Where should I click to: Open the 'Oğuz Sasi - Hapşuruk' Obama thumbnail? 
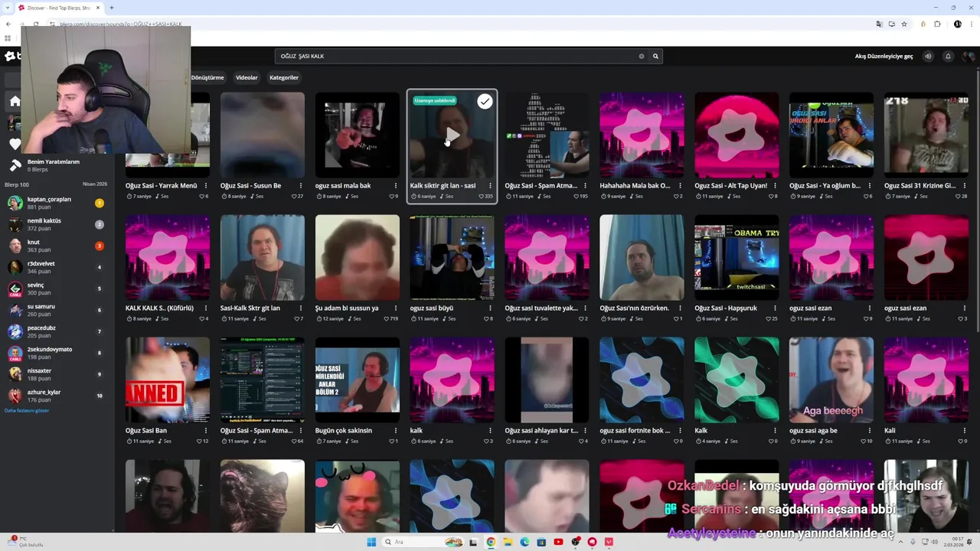pos(737,257)
